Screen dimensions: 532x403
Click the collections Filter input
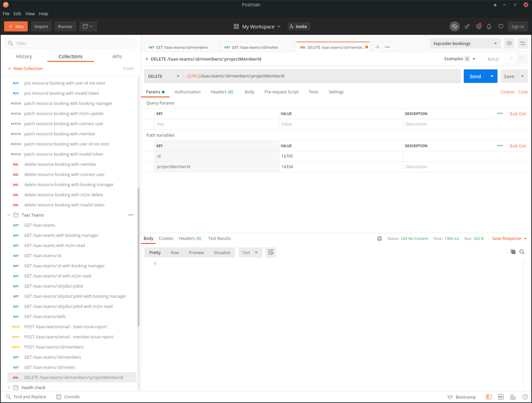[71, 43]
